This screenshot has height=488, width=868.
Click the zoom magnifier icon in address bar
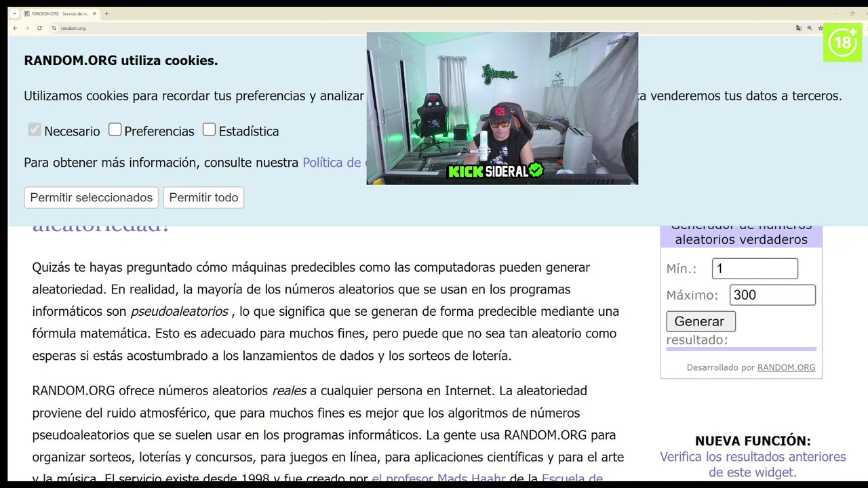810,28
